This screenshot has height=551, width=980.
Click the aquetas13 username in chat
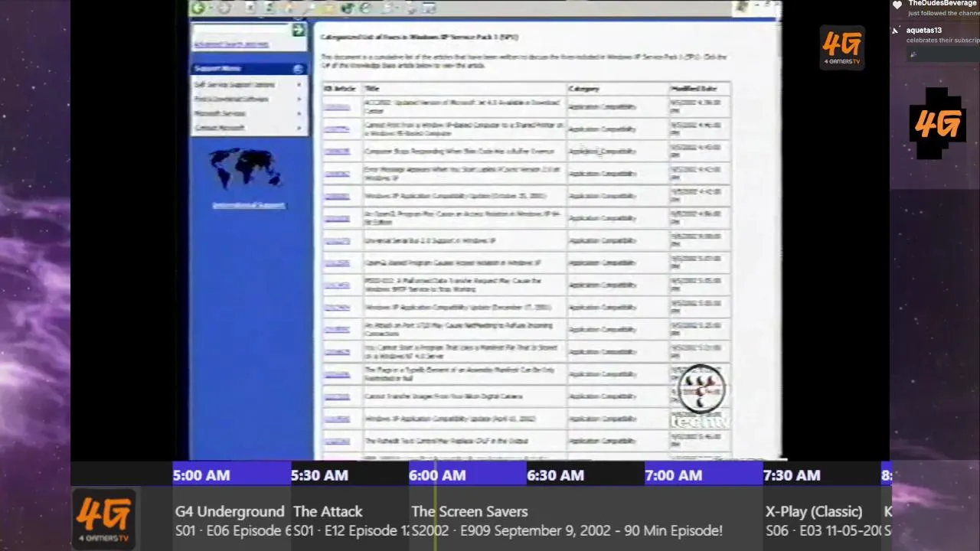(924, 31)
